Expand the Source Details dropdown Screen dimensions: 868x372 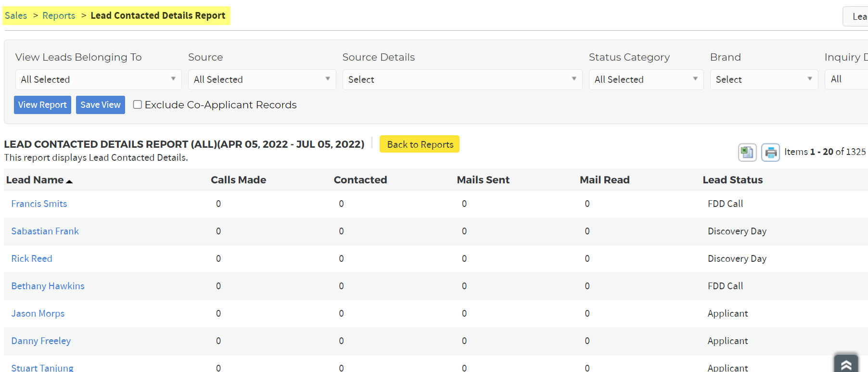pos(462,79)
